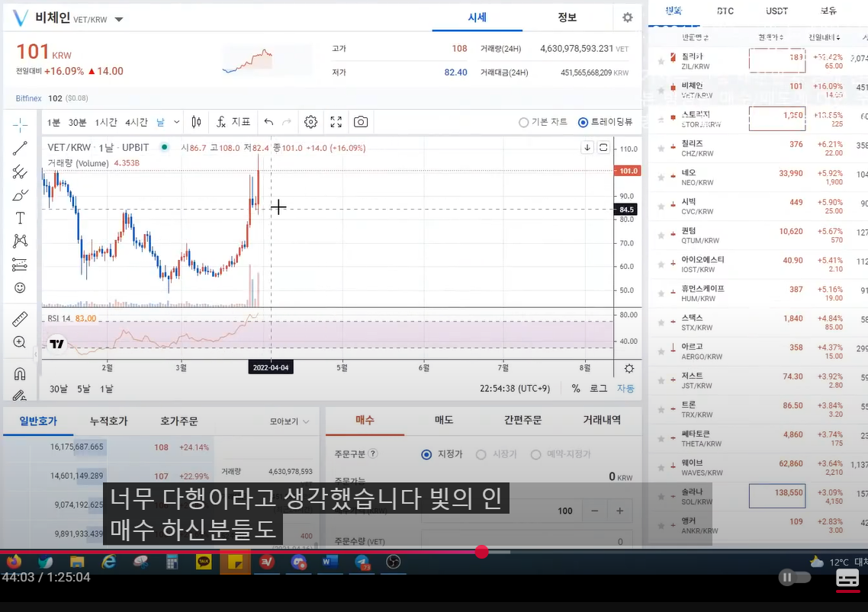868x612 pixels.
Task: Open the 거래내역 tab
Action: [x=602, y=420]
